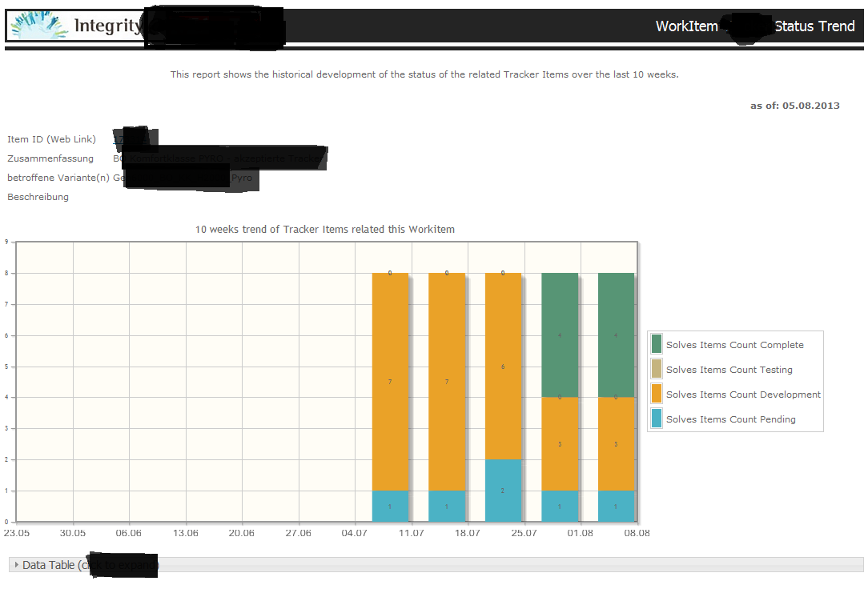
Task: Click the 'Data Table' bar label
Action: 48,565
